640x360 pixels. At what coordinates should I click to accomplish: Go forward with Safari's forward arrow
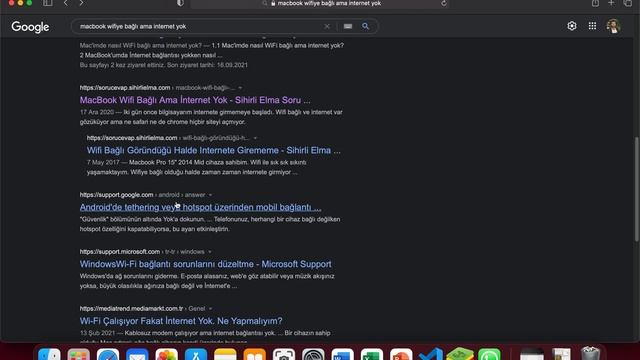81,3
